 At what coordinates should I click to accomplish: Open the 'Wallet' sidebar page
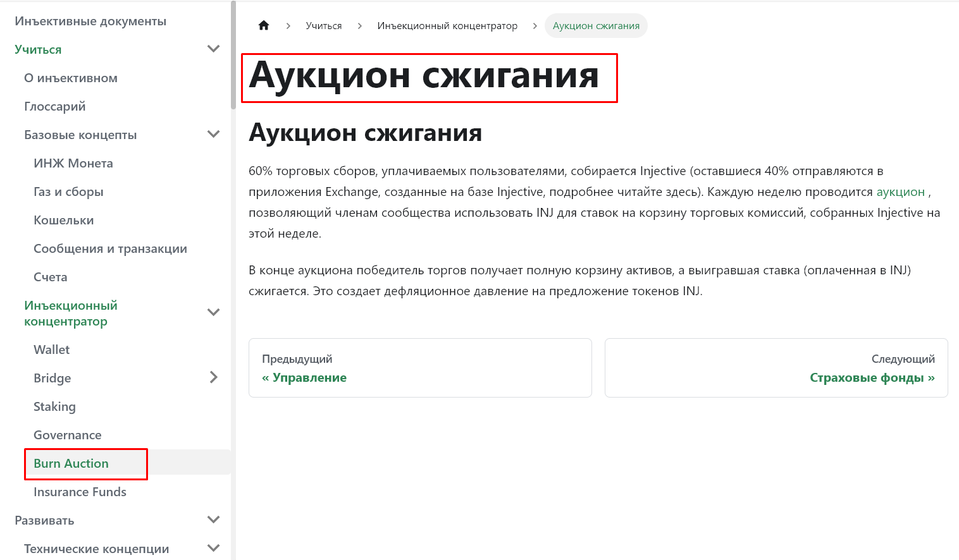[x=52, y=350]
